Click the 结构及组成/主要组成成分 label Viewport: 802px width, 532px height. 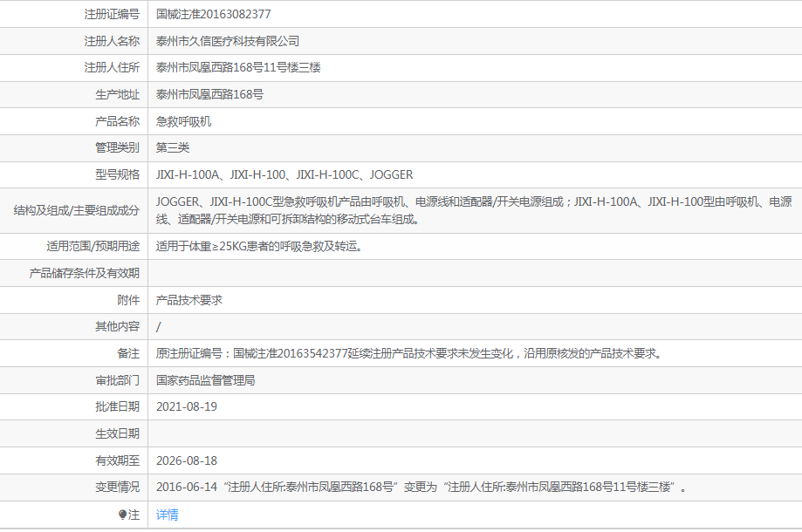76,210
